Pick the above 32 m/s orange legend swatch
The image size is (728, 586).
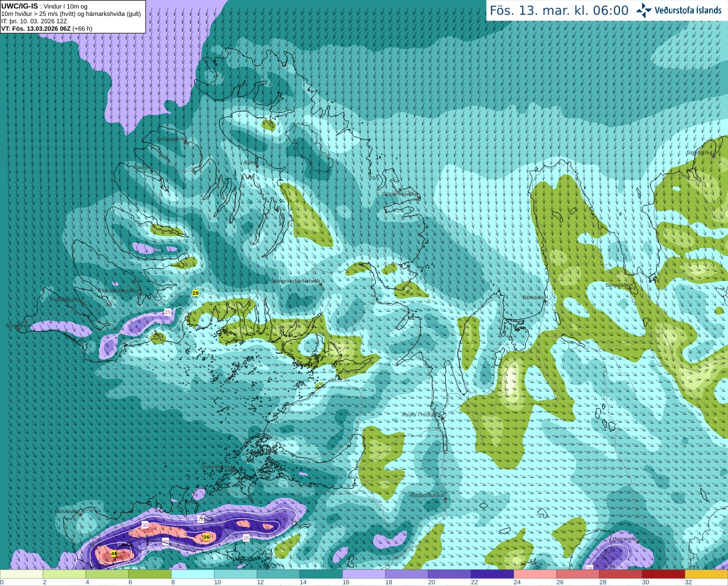[706, 574]
